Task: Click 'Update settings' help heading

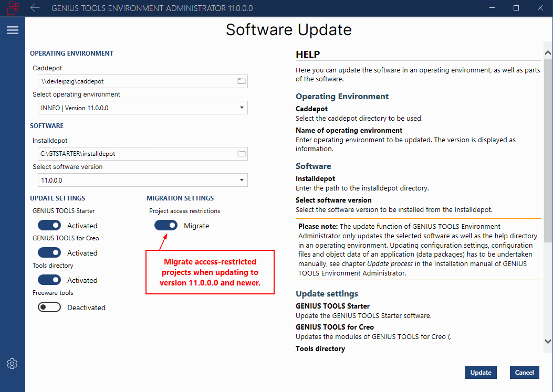Action: pos(327,294)
